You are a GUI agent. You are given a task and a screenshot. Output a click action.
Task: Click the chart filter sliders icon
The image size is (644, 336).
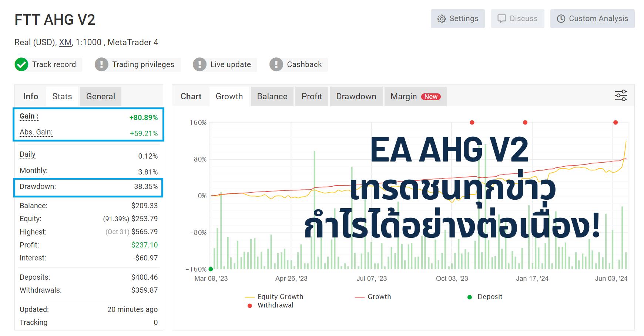(x=621, y=96)
